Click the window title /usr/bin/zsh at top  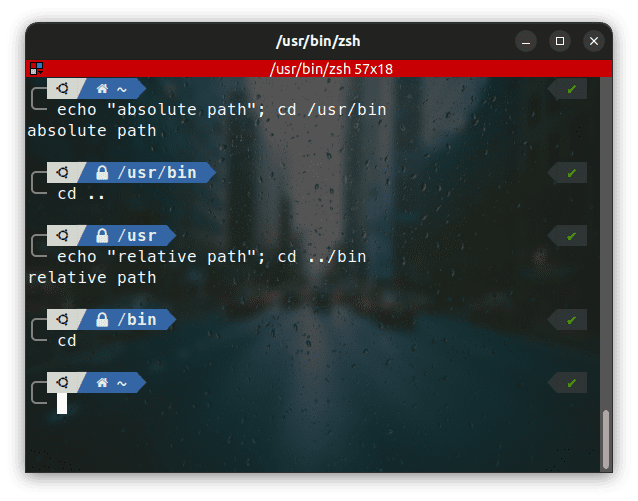[x=319, y=41]
